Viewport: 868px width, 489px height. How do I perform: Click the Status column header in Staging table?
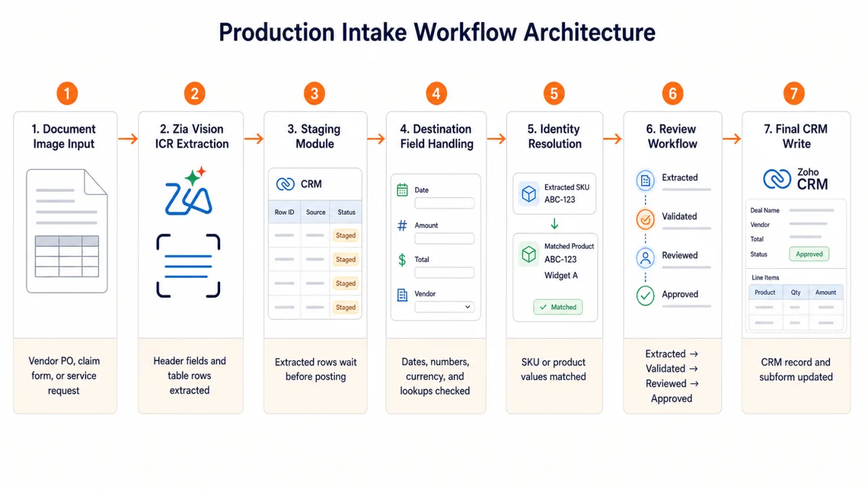click(x=346, y=212)
